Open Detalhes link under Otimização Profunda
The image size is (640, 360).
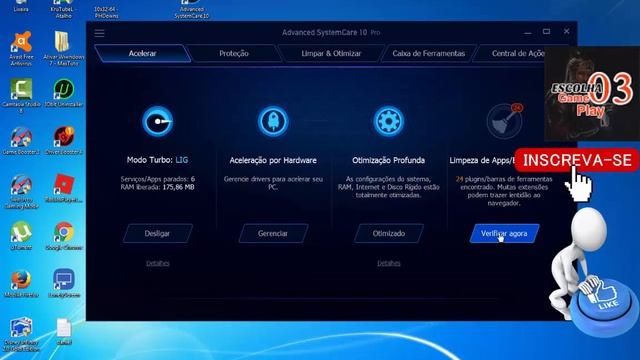(389, 263)
